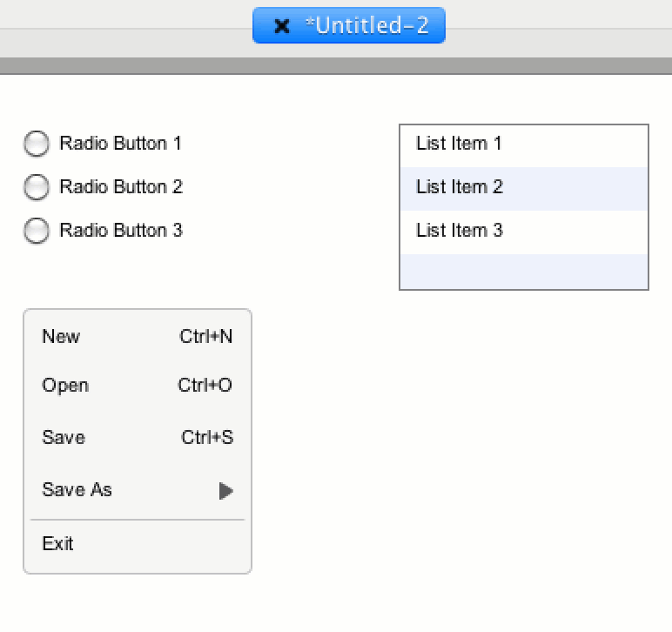Screen dimensions: 672x632
Task: Close the *Untitled-2 tab using its X icon
Action: [x=281, y=26]
